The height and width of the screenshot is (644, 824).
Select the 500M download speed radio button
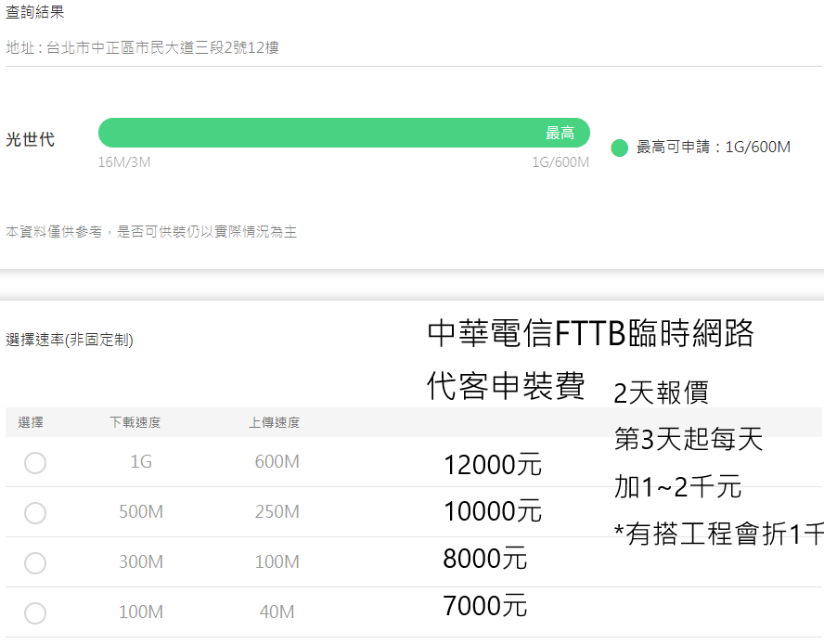point(35,512)
